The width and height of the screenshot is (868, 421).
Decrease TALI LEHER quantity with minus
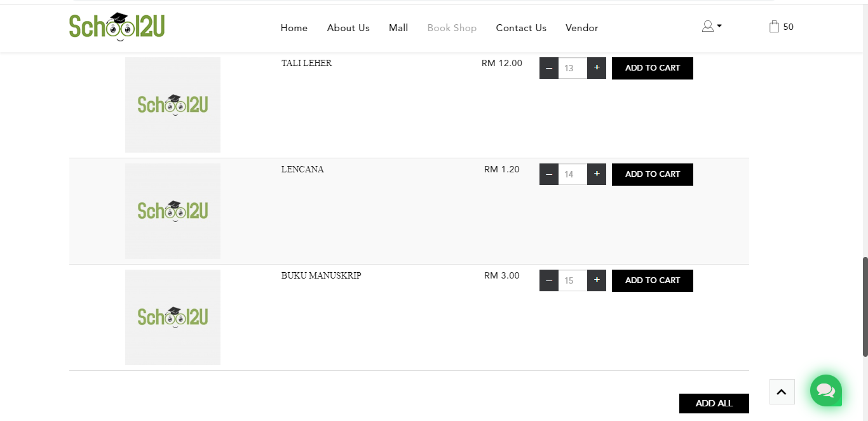pos(549,68)
